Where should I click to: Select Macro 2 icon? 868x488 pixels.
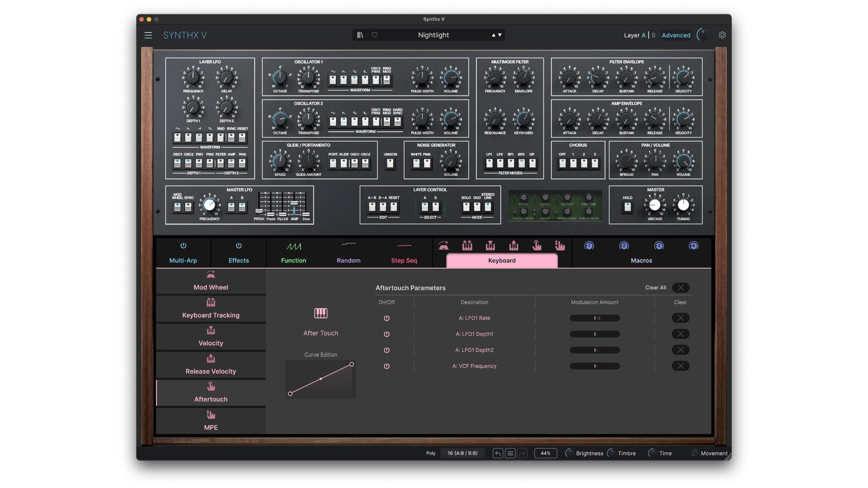[624, 246]
